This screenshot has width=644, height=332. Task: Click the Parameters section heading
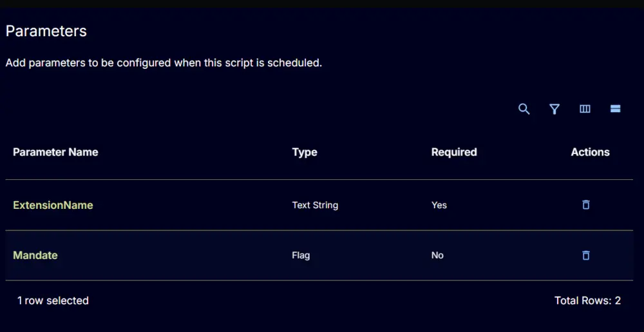tap(46, 31)
